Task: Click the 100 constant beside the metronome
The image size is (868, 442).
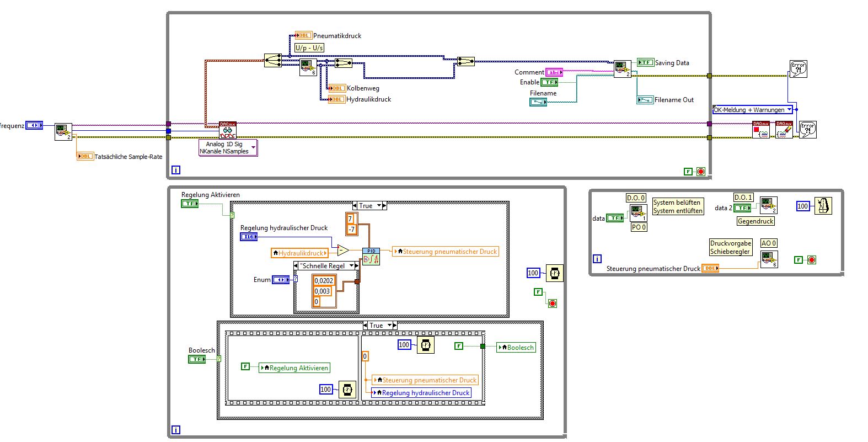Action: 803,206
